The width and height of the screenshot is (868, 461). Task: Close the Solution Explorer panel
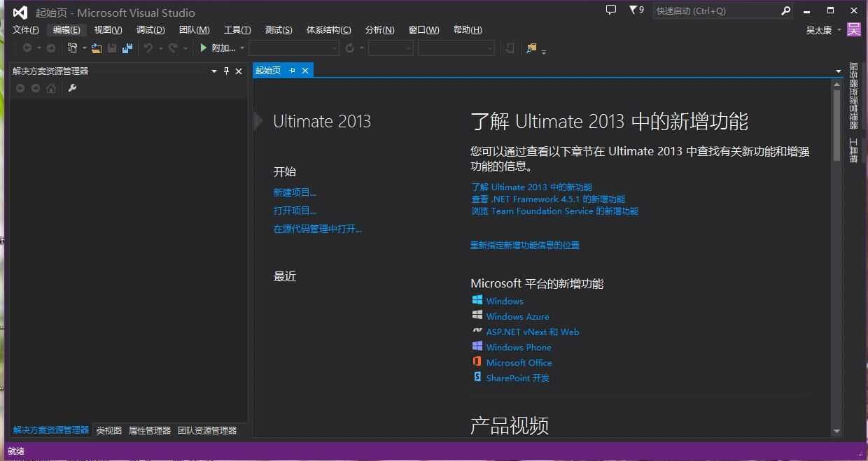pyautogui.click(x=239, y=71)
